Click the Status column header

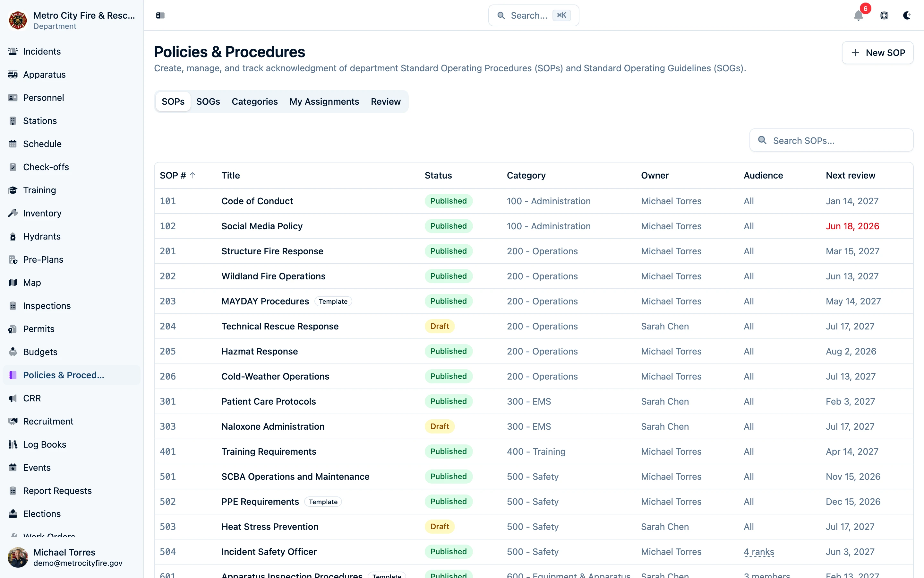tap(438, 175)
